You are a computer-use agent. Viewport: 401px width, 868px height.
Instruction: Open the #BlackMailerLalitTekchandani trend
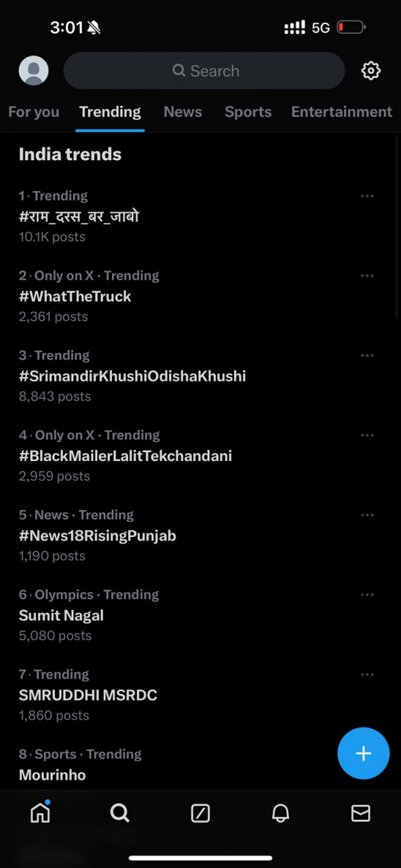tap(126, 456)
